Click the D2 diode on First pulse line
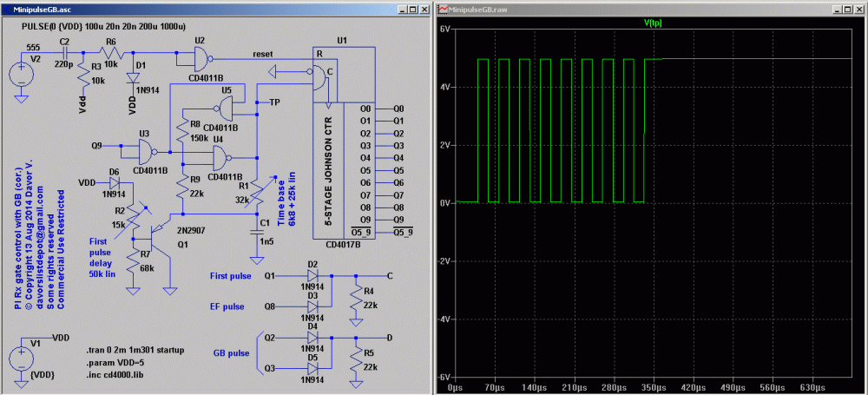Screen dimensions: 868x395 pyautogui.click(x=313, y=276)
